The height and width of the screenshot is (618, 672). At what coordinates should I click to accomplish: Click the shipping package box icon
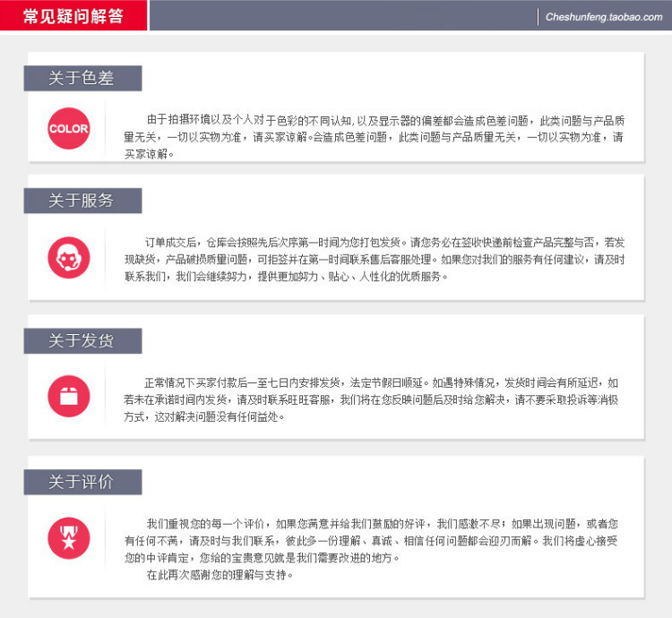point(69,395)
